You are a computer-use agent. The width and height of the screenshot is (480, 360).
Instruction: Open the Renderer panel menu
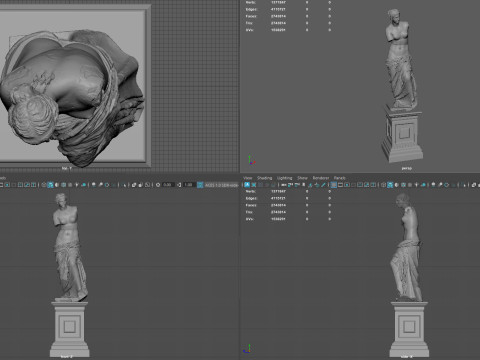coord(321,178)
